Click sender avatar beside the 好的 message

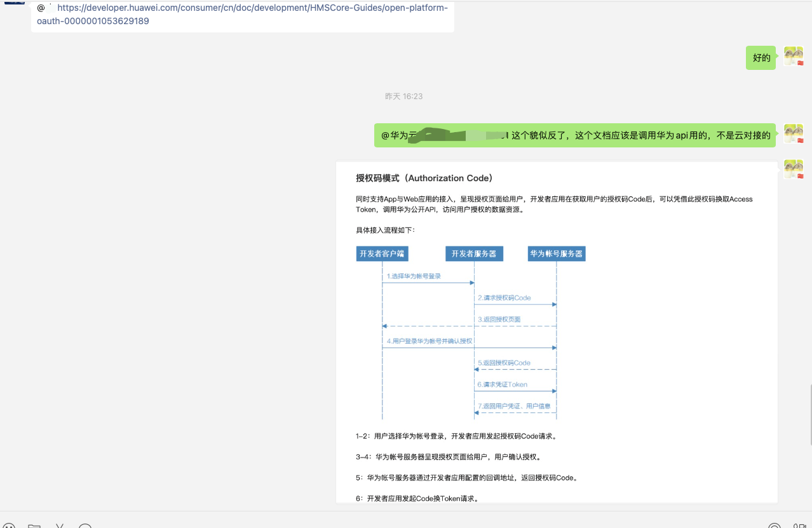coord(794,57)
